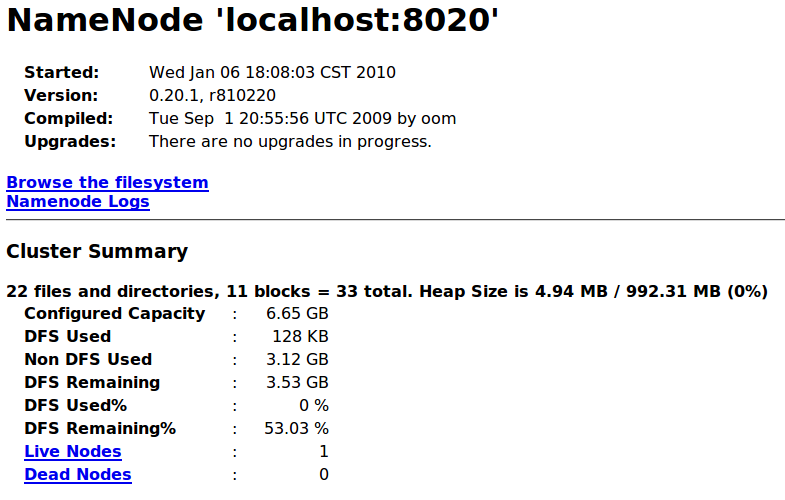Click the Live Nodes count 1
Image resolution: width=785 pixels, height=500 pixels.
click(x=324, y=451)
